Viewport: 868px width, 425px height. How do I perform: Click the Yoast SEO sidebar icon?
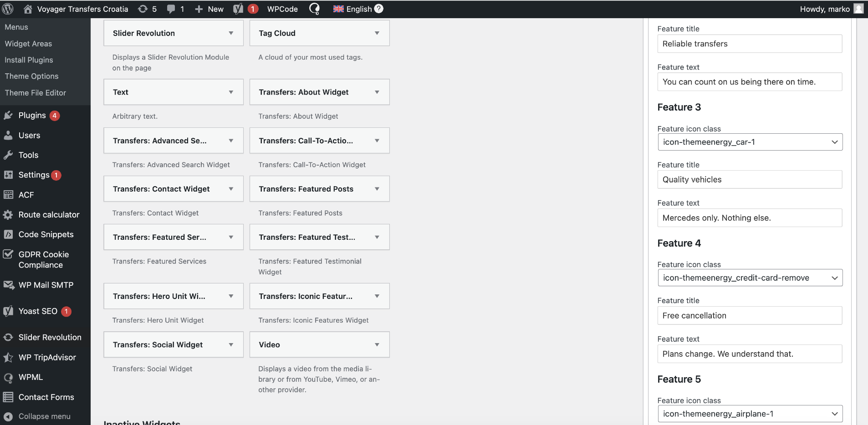click(8, 311)
